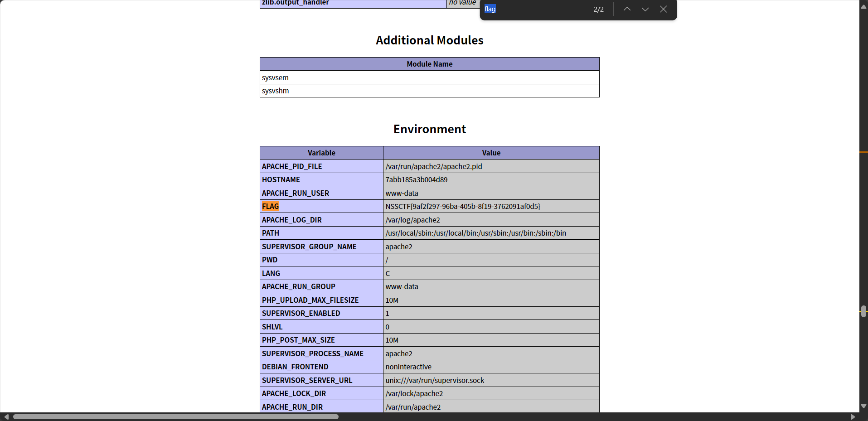Click the /var/run/apache2/apache2.pid value
Viewport: 868px width, 421px height.
point(434,166)
